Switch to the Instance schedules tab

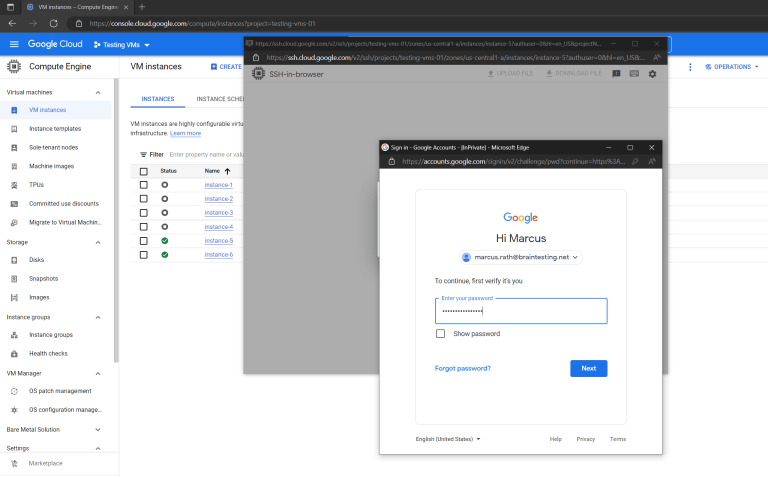coord(219,99)
